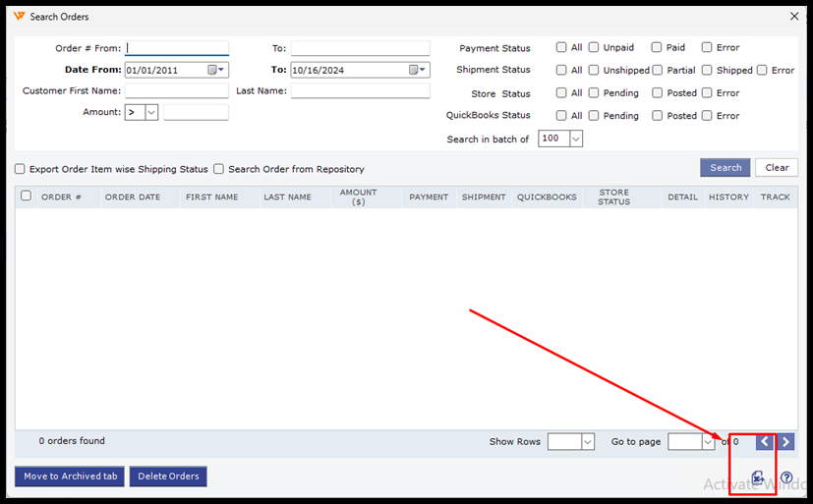Enable Export Order Item wise Shipping Status
This screenshot has height=504, width=813.
(20, 169)
